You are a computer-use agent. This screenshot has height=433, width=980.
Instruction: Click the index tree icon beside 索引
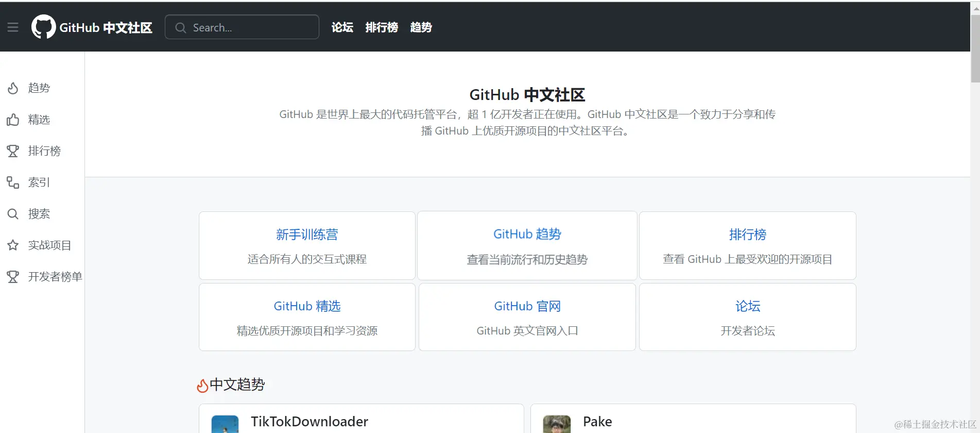[13, 182]
